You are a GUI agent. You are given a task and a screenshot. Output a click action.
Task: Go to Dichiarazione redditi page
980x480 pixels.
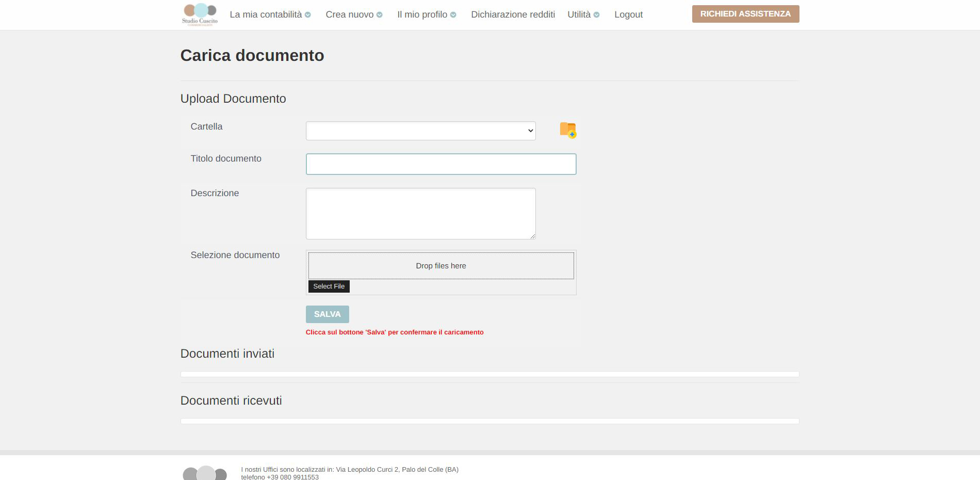[513, 14]
